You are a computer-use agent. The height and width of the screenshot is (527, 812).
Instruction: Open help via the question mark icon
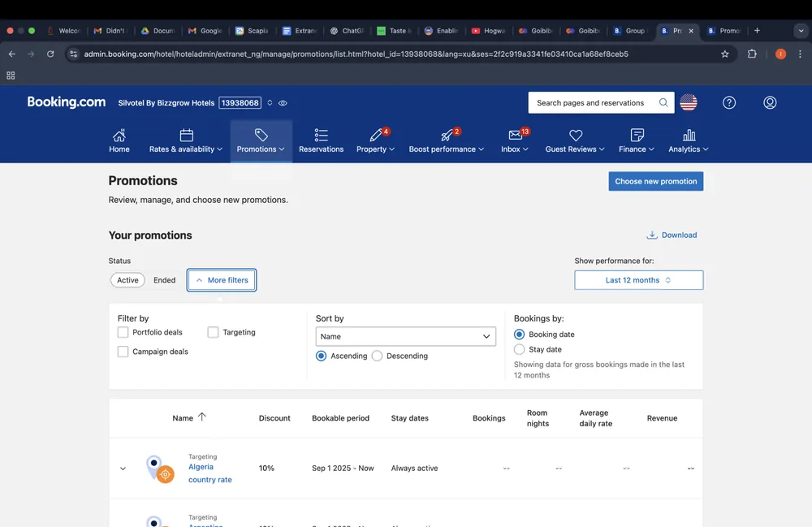pos(729,102)
